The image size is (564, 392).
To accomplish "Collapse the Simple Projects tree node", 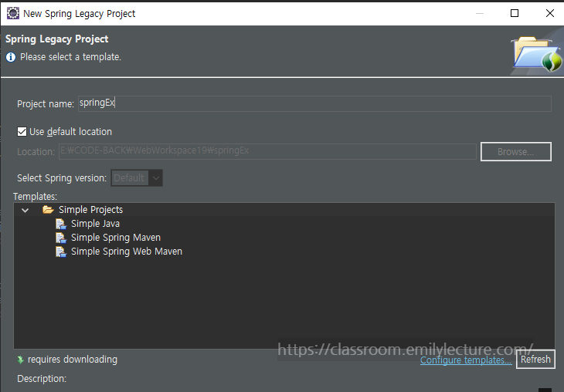I will 25,210.
